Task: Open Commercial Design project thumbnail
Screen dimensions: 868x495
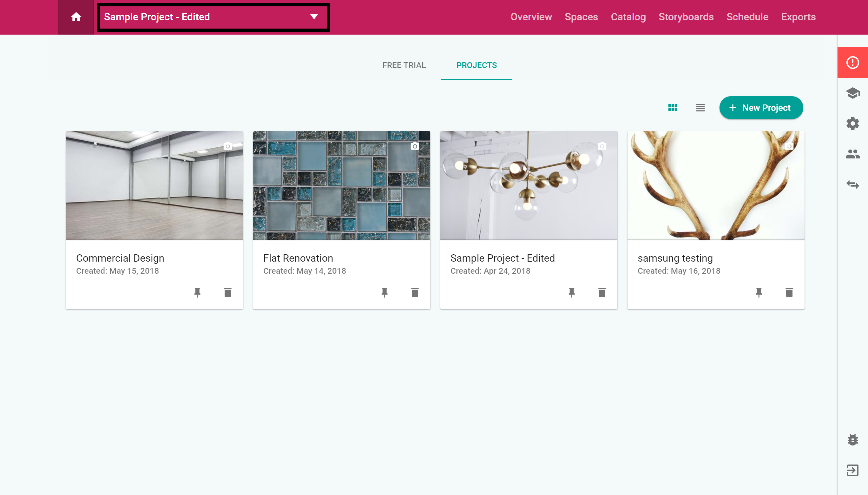Action: pyautogui.click(x=155, y=186)
